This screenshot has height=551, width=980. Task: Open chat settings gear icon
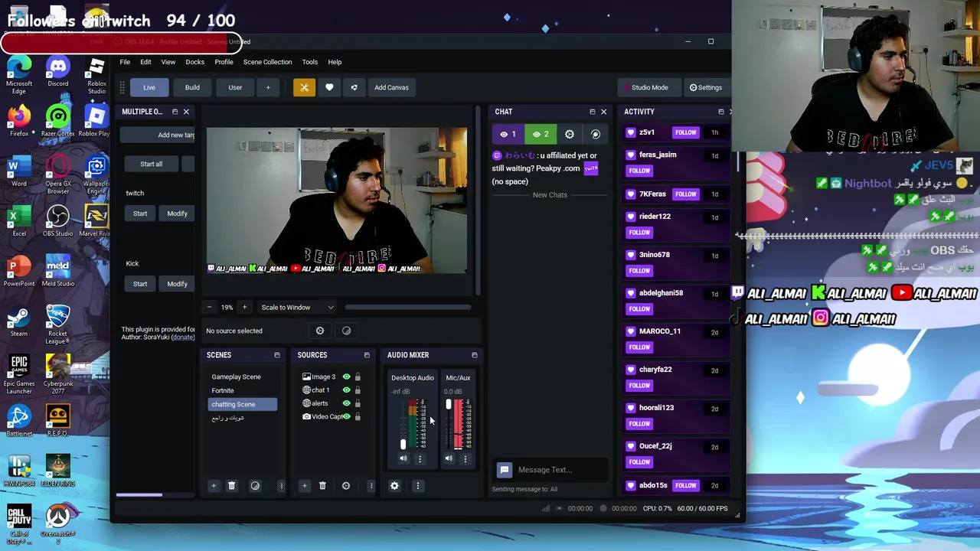click(x=570, y=134)
